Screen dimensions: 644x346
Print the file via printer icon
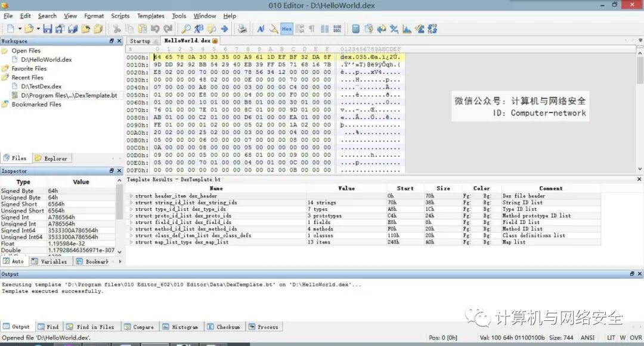click(x=242, y=29)
